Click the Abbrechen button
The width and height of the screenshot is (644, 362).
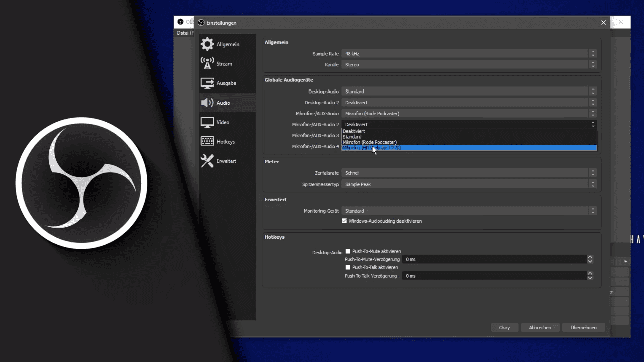pos(540,327)
